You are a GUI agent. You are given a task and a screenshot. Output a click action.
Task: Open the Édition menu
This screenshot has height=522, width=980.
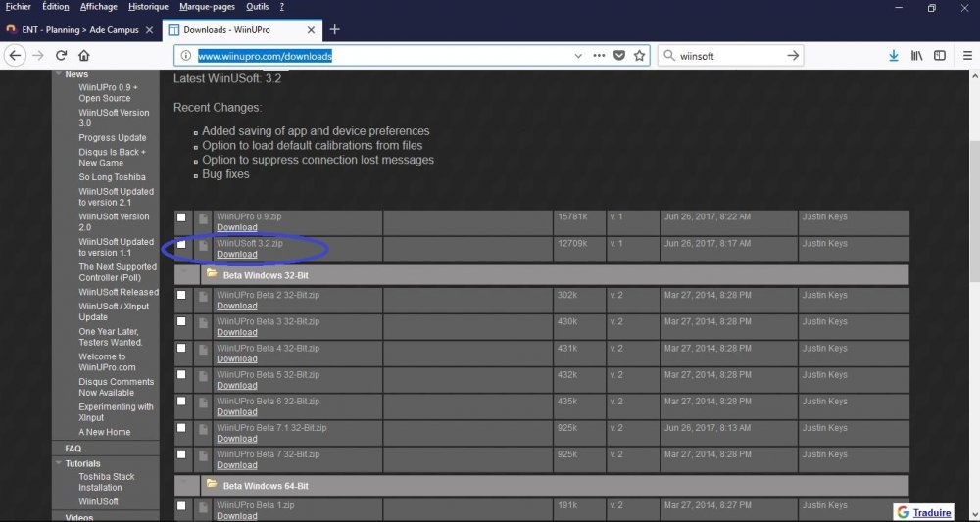point(56,7)
